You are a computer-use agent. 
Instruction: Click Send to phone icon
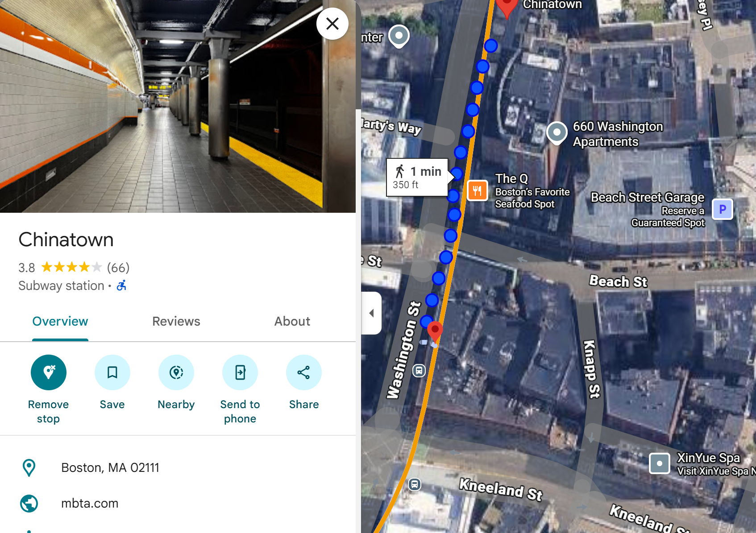[x=240, y=372]
